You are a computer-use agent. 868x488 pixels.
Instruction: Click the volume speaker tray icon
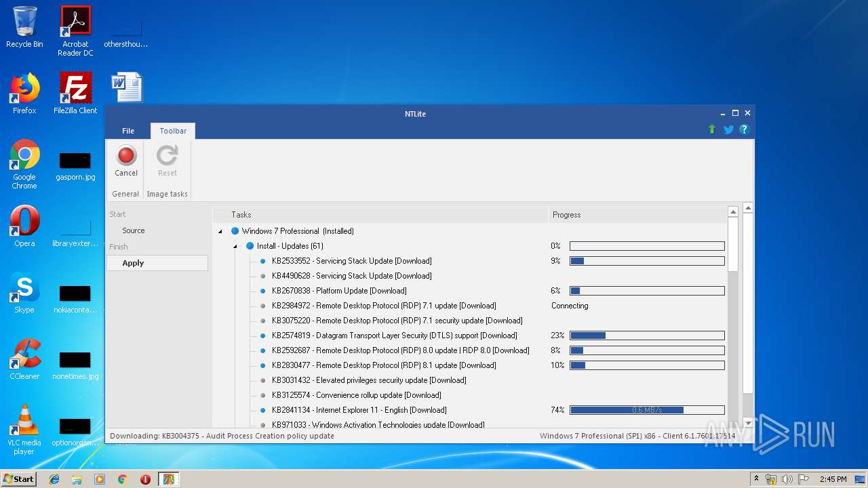coord(787,479)
